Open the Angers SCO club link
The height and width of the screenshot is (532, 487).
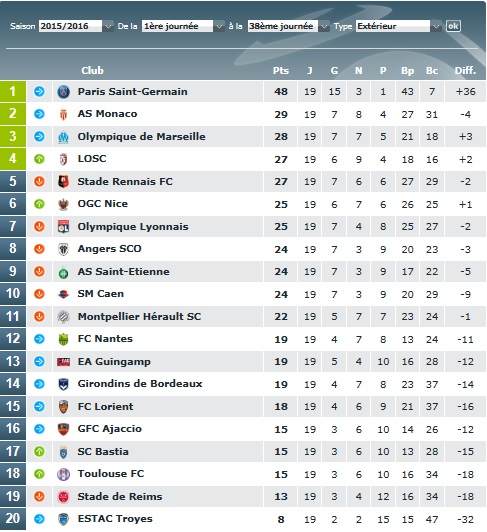tap(109, 249)
